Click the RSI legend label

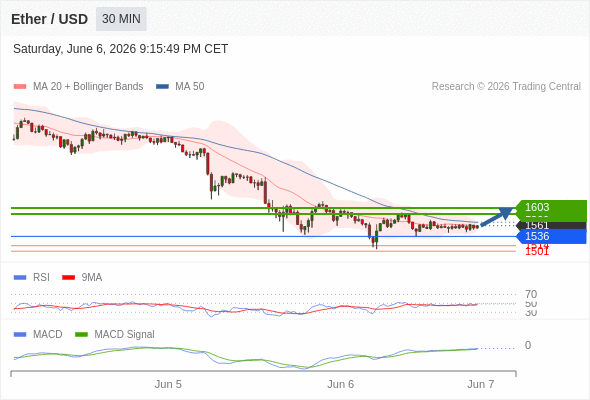(x=41, y=278)
